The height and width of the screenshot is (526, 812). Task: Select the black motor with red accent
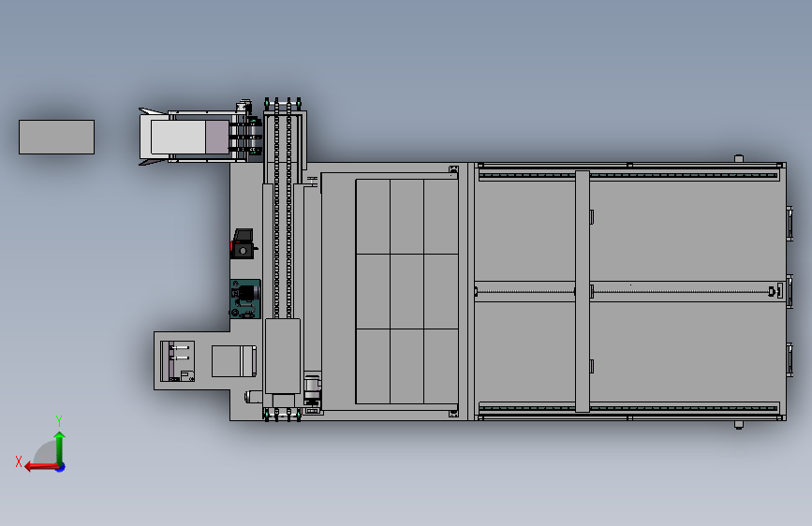click(x=243, y=244)
